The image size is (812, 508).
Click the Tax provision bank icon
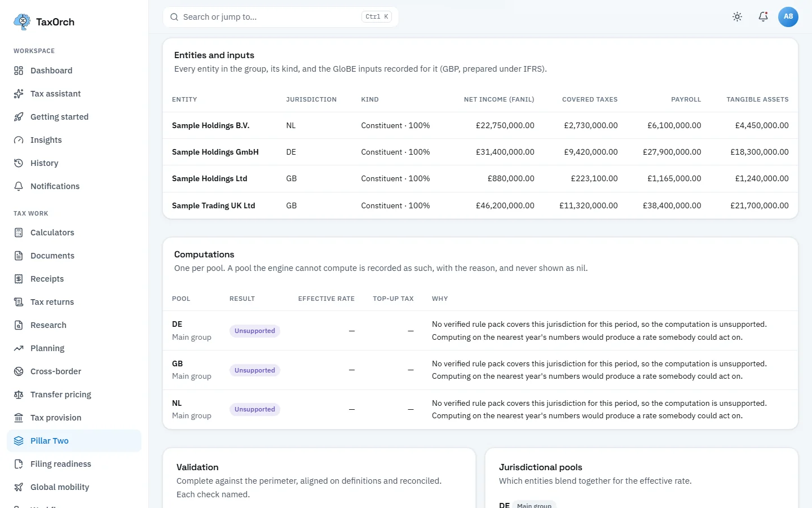(19, 418)
